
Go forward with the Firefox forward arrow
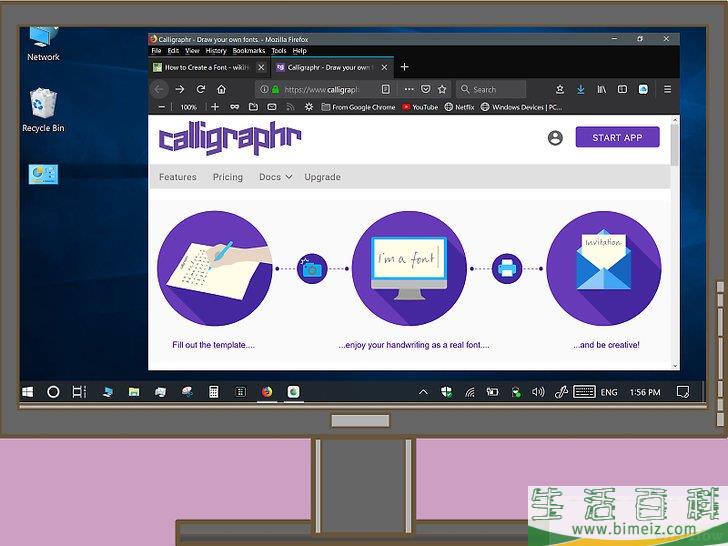pyautogui.click(x=180, y=89)
